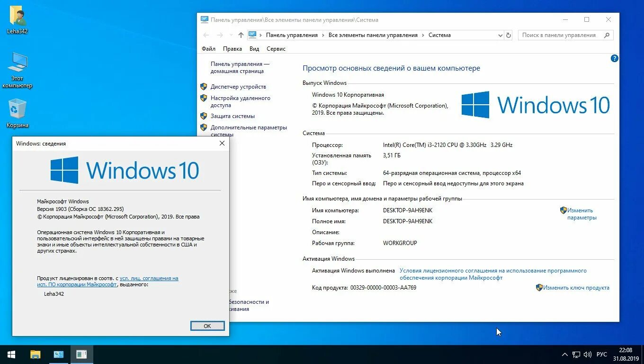Select computer name DESKTOP-9AH9ENK text
Viewport: 644px width, 364px height.
point(408,210)
